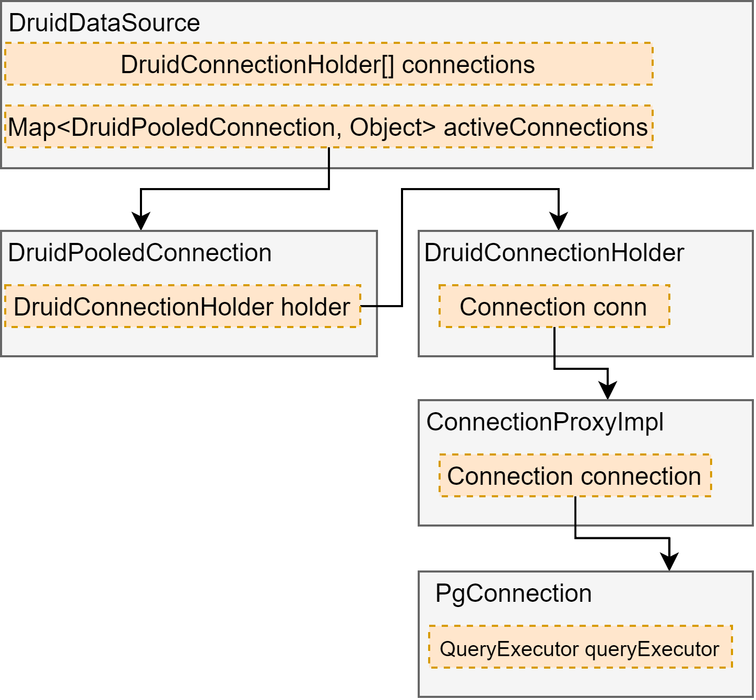This screenshot has width=756, height=700.
Task: Click the DruidConnectionHolder class title
Action: click(554, 253)
